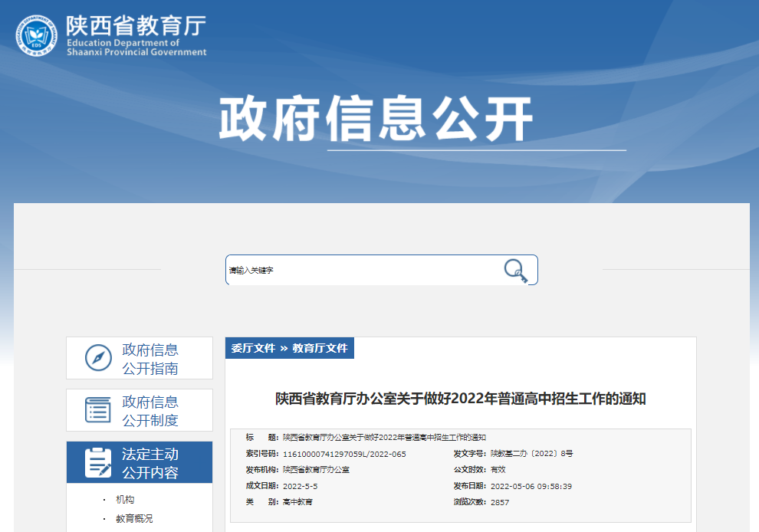
Task: Open the 政府信息公开制度 sidebar text link
Action: pos(150,411)
